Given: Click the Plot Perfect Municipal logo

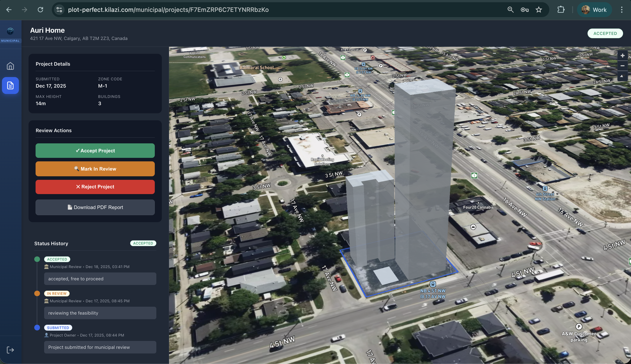Looking at the screenshot, I should 11,31.
